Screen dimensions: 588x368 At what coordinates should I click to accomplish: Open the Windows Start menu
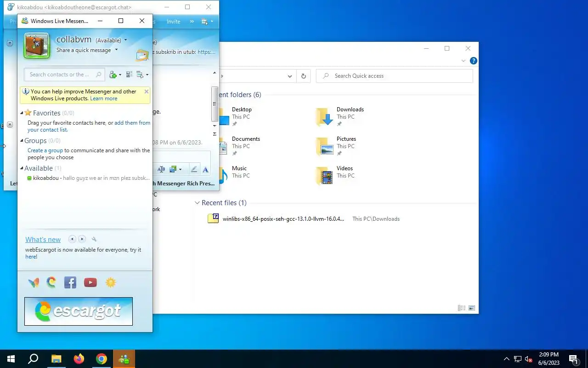11,359
